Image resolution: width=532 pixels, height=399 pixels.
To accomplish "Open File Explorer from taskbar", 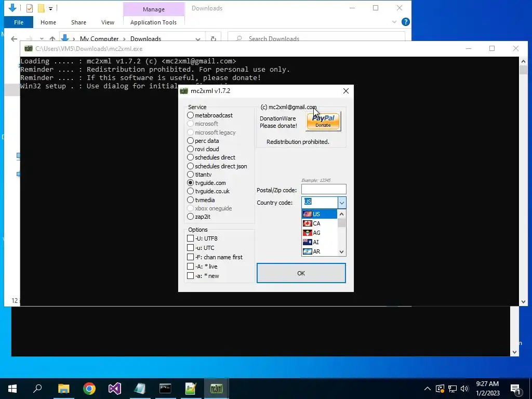I will [x=63, y=389].
